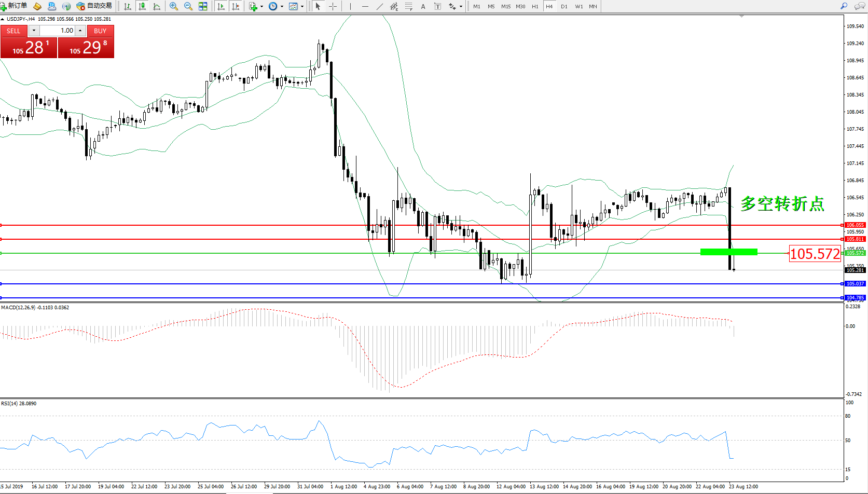Viewport: 868px width, 494px height.
Task: Switch chart to candlestick mode
Action: pyautogui.click(x=142, y=6)
